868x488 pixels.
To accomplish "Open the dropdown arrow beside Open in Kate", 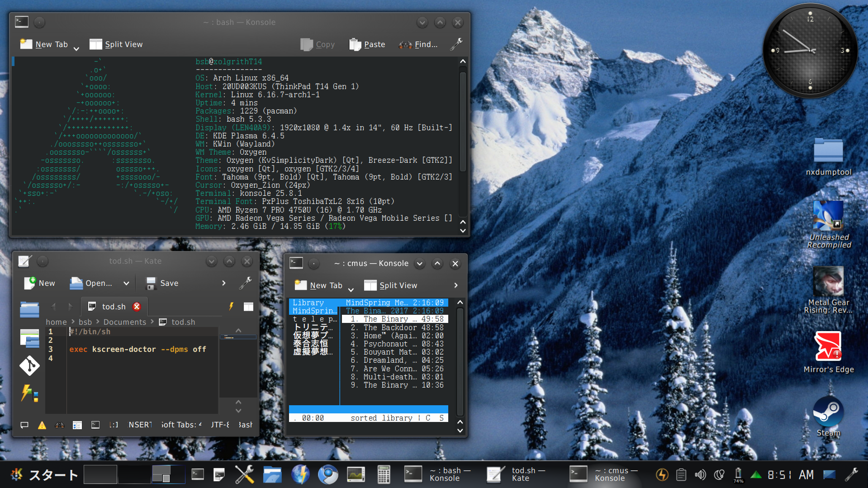I will click(x=126, y=283).
